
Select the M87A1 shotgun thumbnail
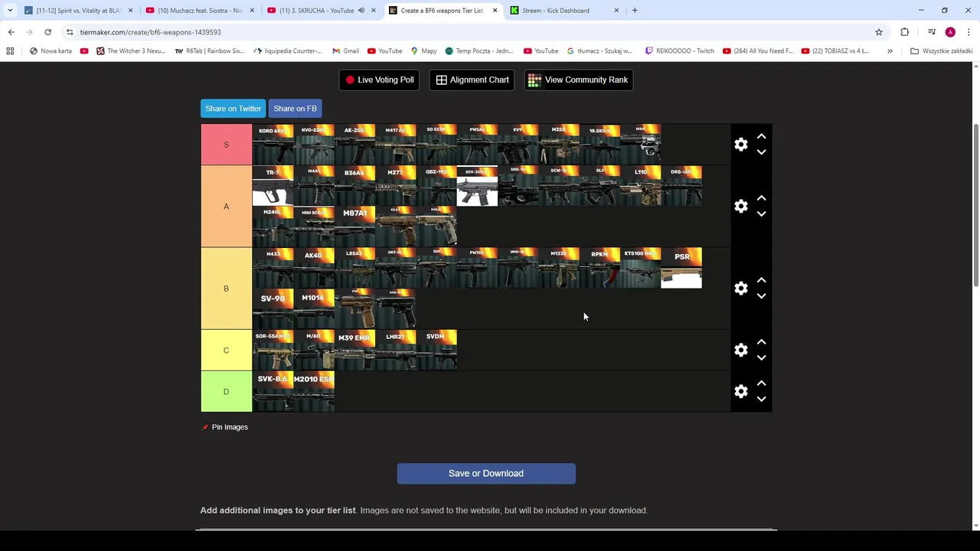pos(354,227)
